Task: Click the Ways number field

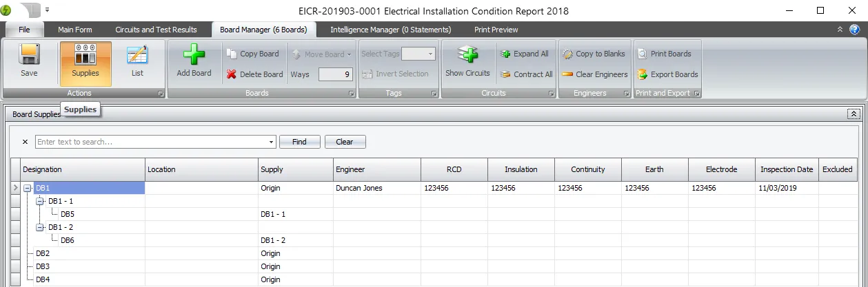Action: (336, 74)
